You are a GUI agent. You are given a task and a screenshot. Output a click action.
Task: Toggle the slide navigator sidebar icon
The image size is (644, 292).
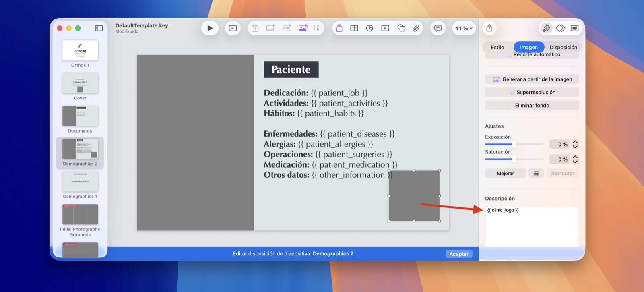point(99,28)
